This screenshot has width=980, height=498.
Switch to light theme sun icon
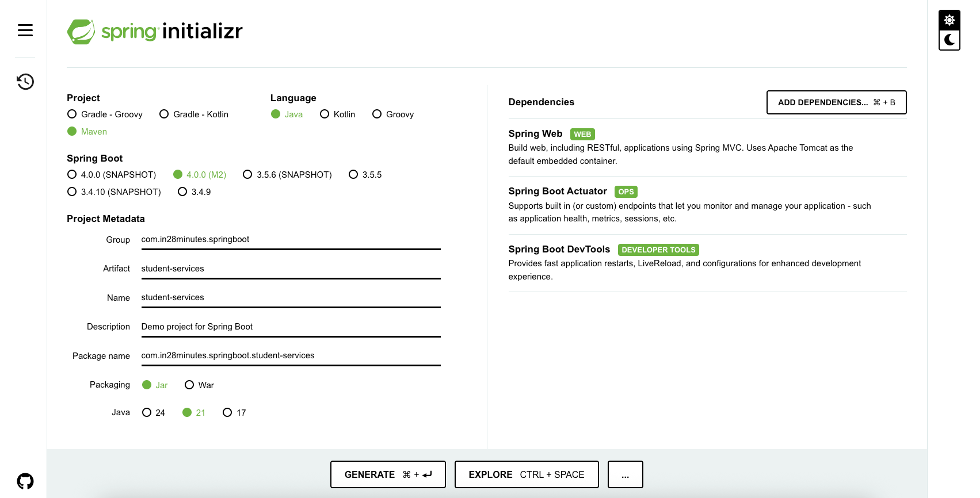click(x=949, y=20)
